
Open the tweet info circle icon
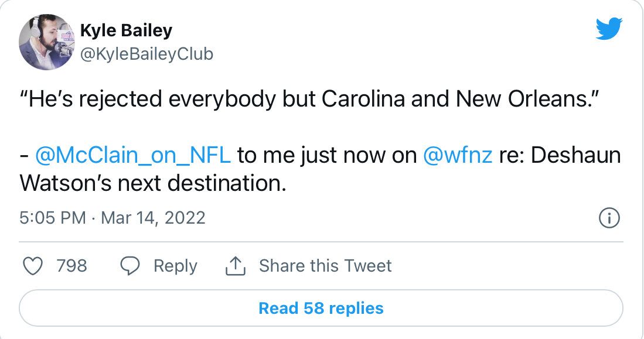(x=609, y=218)
